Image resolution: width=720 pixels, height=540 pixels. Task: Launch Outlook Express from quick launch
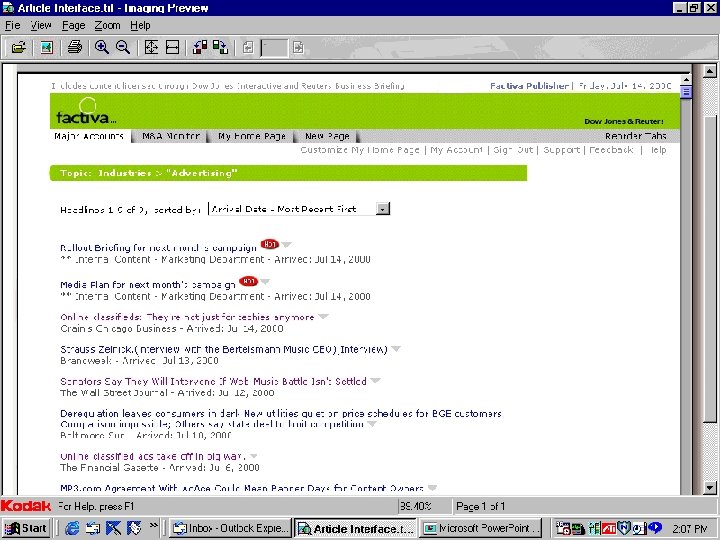(92, 529)
